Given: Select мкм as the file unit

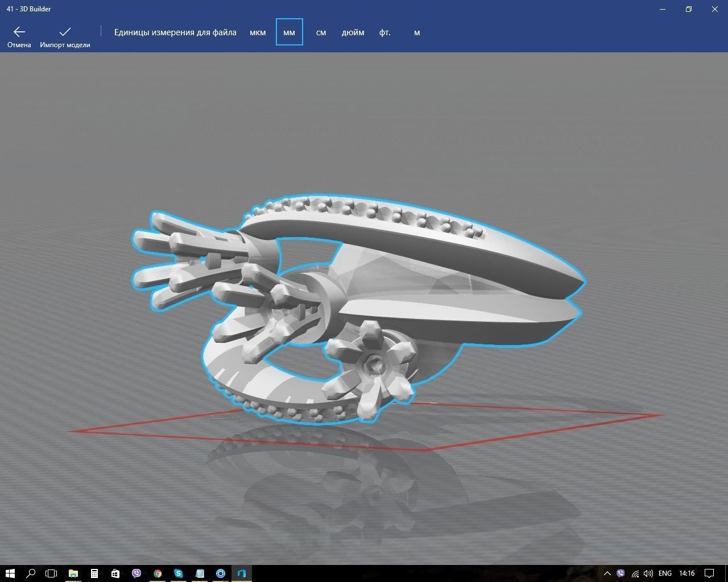Looking at the screenshot, I should click(258, 32).
